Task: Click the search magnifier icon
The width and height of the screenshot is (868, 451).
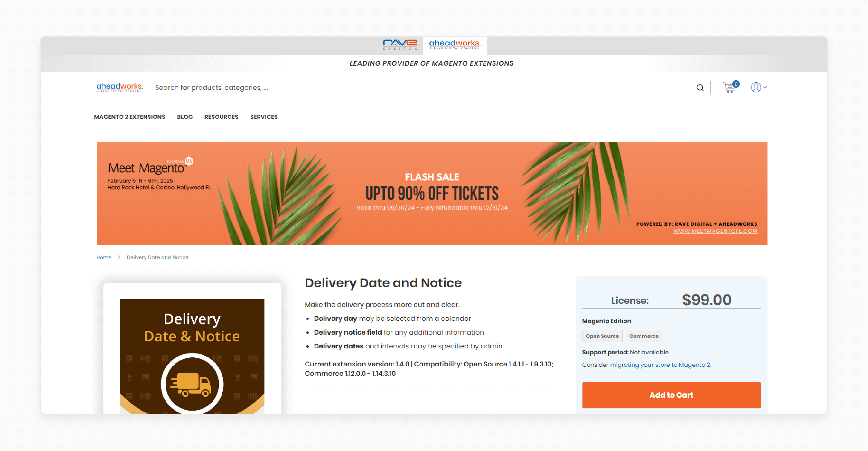Action: pyautogui.click(x=700, y=88)
